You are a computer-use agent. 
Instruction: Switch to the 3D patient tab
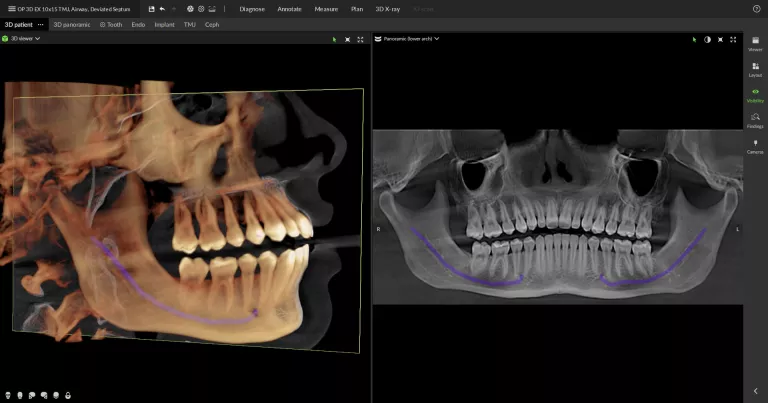click(19, 24)
